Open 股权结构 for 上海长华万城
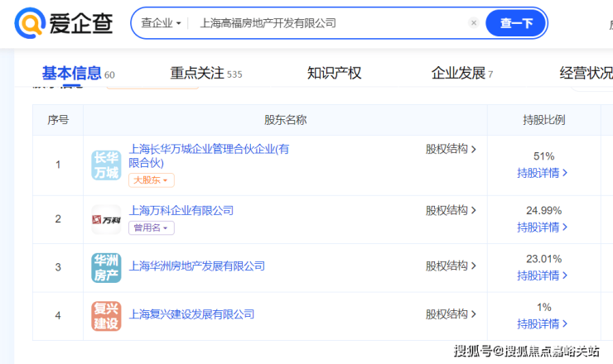This screenshot has height=364, width=613. click(451, 149)
